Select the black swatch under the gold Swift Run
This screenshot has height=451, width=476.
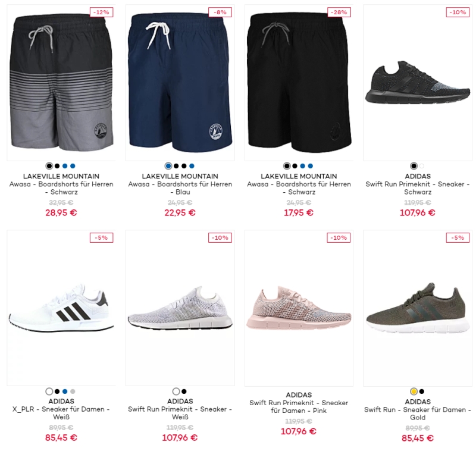[422, 392]
